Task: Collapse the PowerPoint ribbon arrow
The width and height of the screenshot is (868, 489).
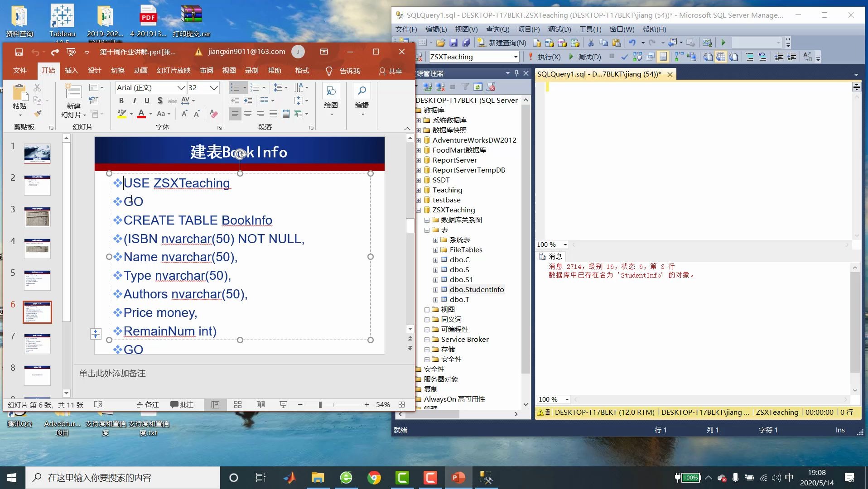Action: [407, 129]
